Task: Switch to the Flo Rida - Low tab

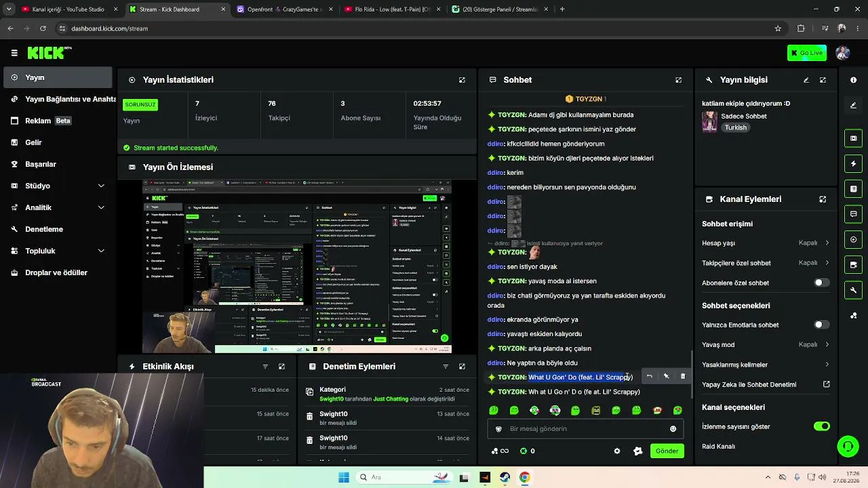Action: click(x=391, y=9)
